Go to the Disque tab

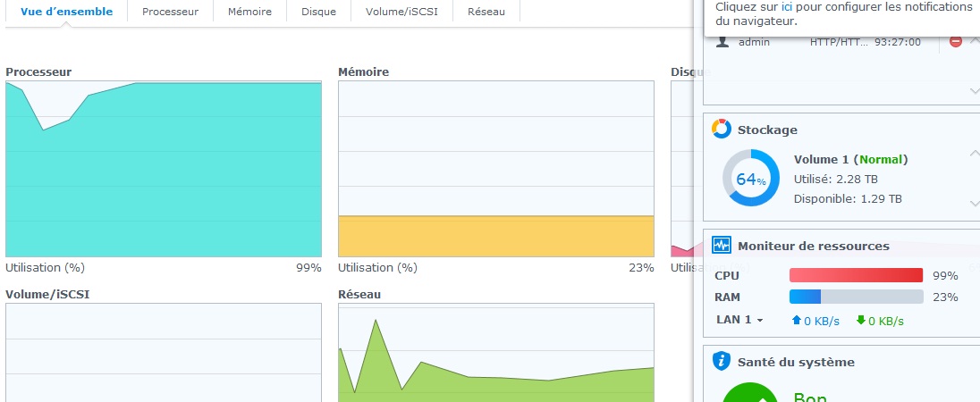pyautogui.click(x=318, y=12)
